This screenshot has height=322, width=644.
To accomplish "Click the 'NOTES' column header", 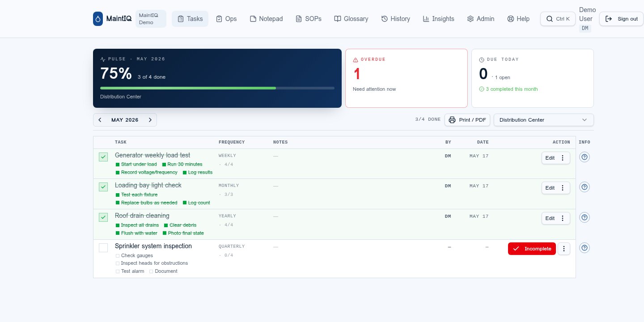I will pos(280,142).
